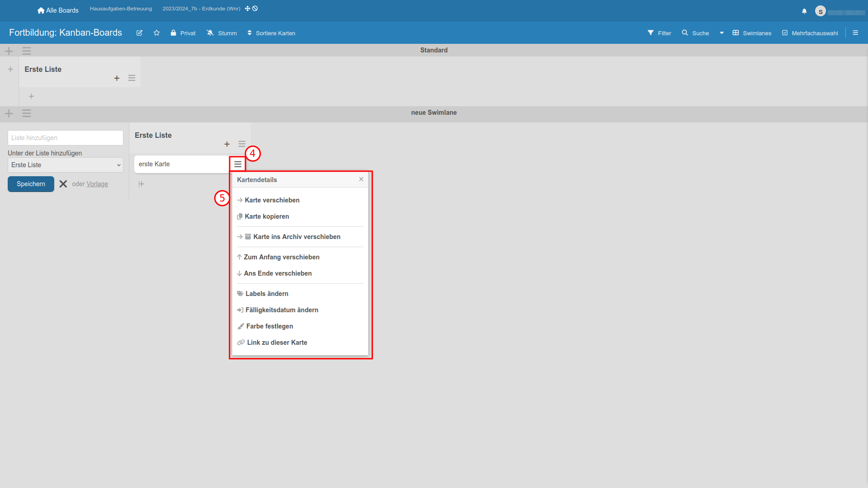Expand the Erste Liste dropdown selector
868x488 pixels.
[x=66, y=165]
